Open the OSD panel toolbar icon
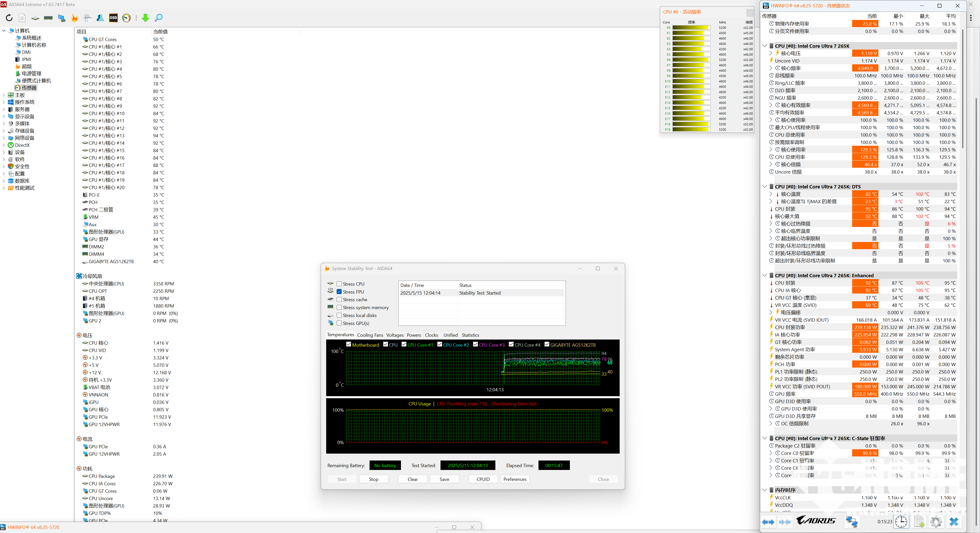The height and width of the screenshot is (533, 980). tap(113, 18)
